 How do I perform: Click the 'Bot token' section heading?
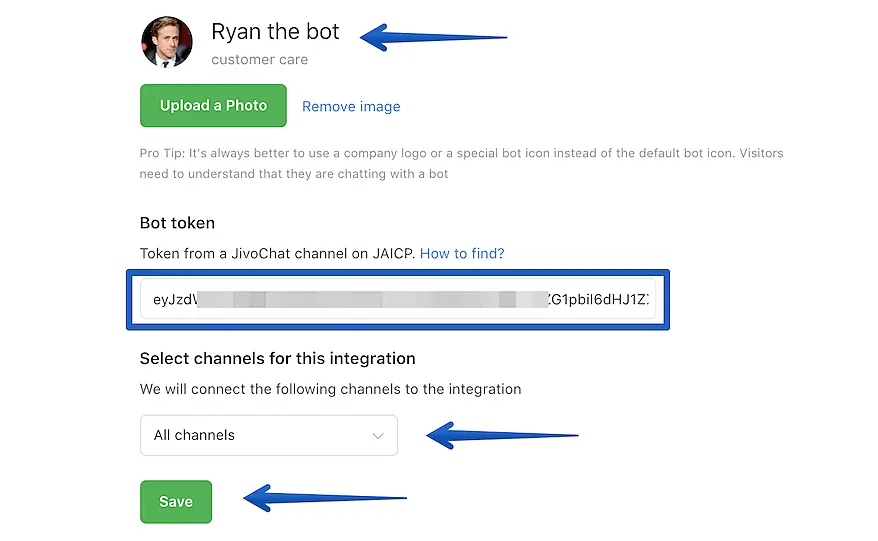(x=177, y=223)
